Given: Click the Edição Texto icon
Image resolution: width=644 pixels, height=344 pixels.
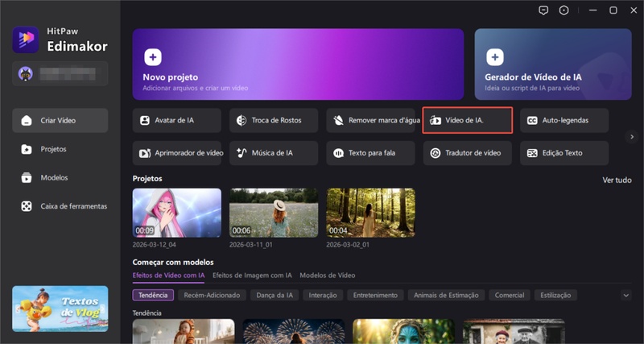Looking at the screenshot, I should (x=532, y=153).
